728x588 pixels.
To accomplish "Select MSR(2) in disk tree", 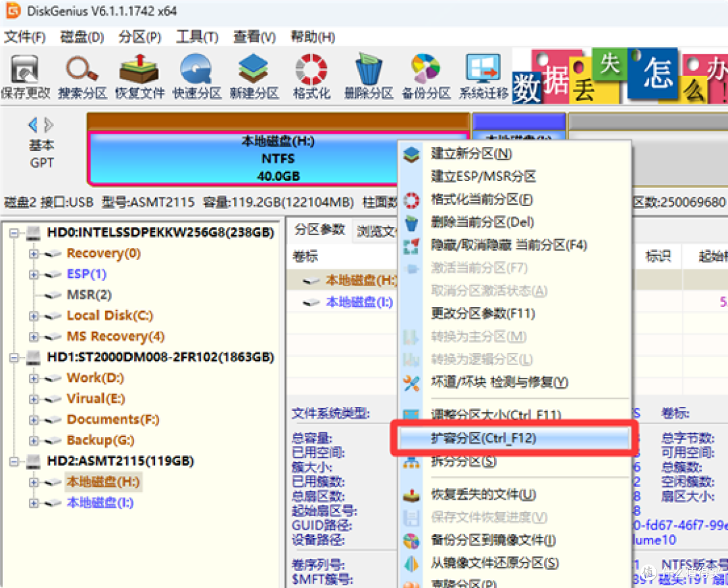I will [x=89, y=295].
